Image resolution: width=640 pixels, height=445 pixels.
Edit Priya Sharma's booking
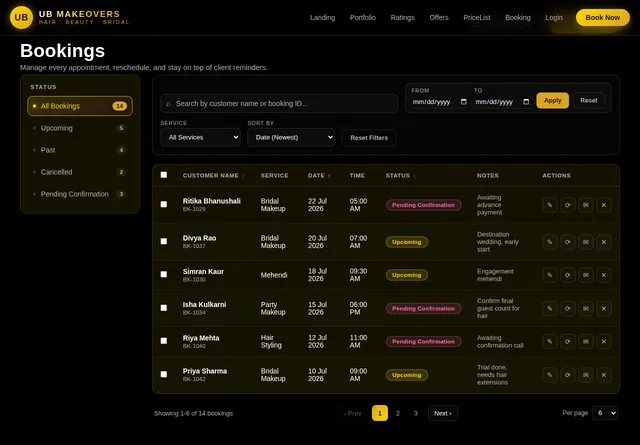[550, 375]
